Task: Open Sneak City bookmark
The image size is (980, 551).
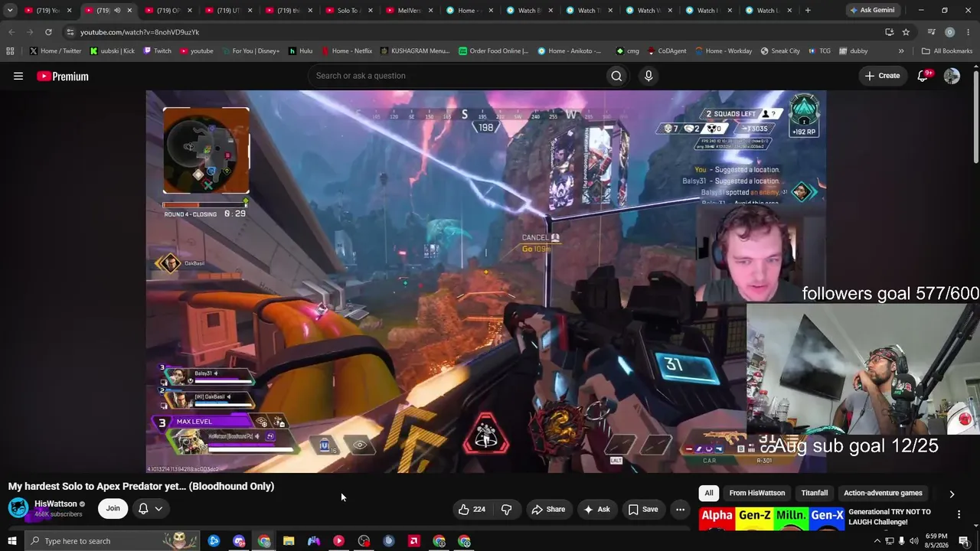Action: click(779, 51)
